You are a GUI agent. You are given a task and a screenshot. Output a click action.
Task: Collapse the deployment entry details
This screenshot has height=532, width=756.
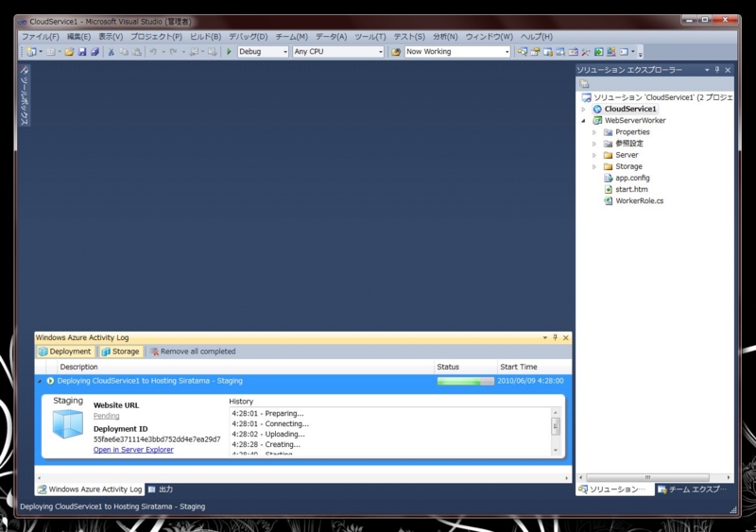tap(40, 381)
